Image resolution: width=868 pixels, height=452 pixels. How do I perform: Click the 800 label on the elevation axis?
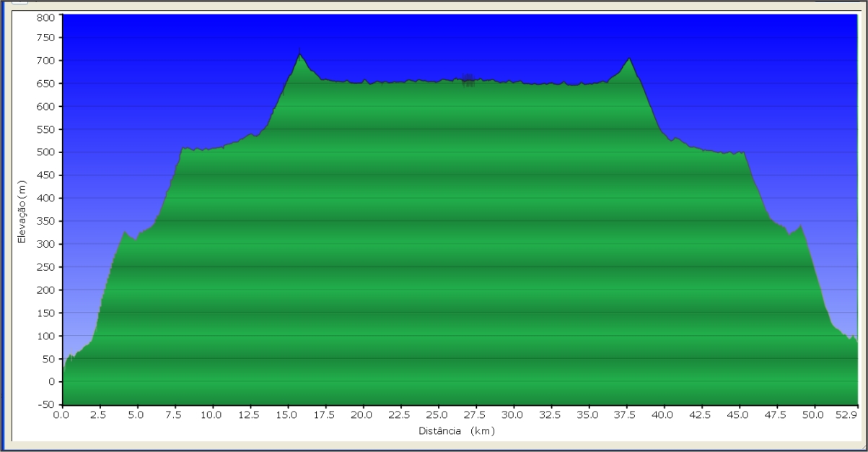pyautogui.click(x=47, y=17)
